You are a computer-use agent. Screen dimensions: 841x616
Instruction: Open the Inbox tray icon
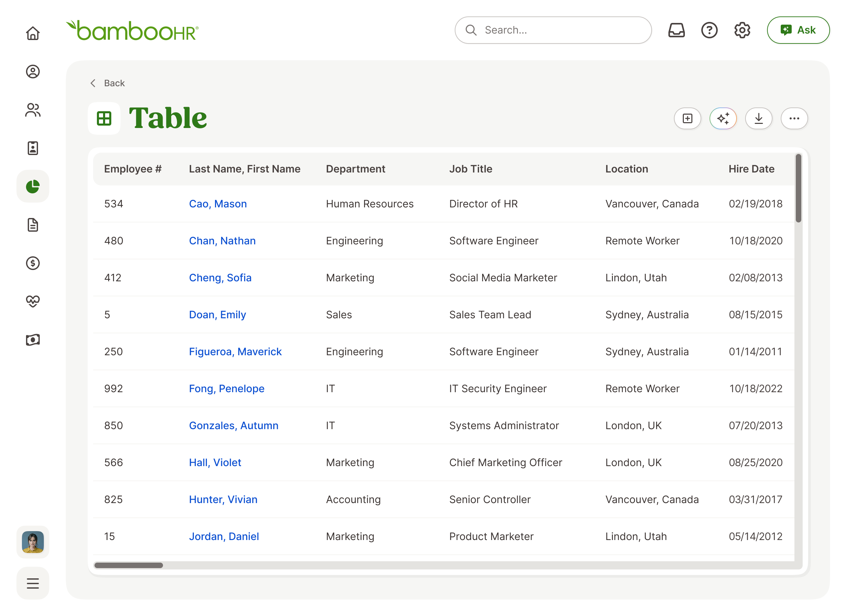click(x=676, y=30)
